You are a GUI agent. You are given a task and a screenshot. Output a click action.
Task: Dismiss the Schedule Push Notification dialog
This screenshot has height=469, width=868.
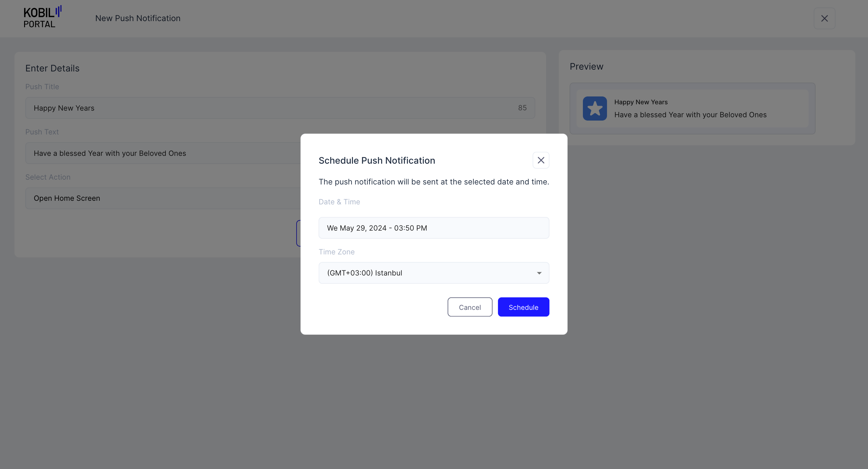(x=541, y=160)
